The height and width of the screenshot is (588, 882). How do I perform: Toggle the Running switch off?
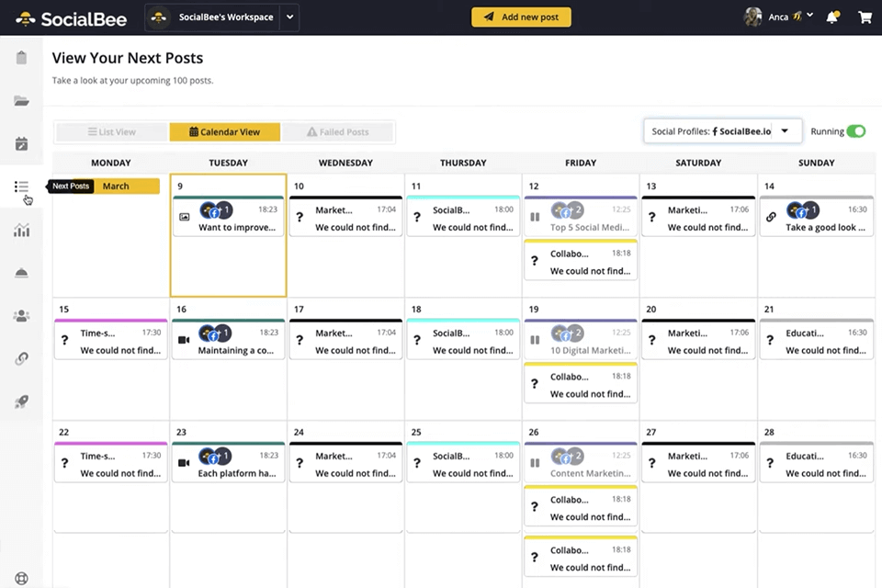(856, 131)
